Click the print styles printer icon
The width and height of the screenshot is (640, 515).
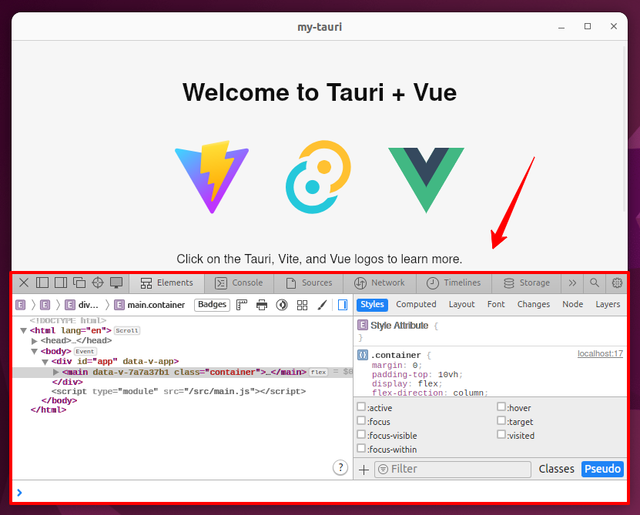pos(262,305)
